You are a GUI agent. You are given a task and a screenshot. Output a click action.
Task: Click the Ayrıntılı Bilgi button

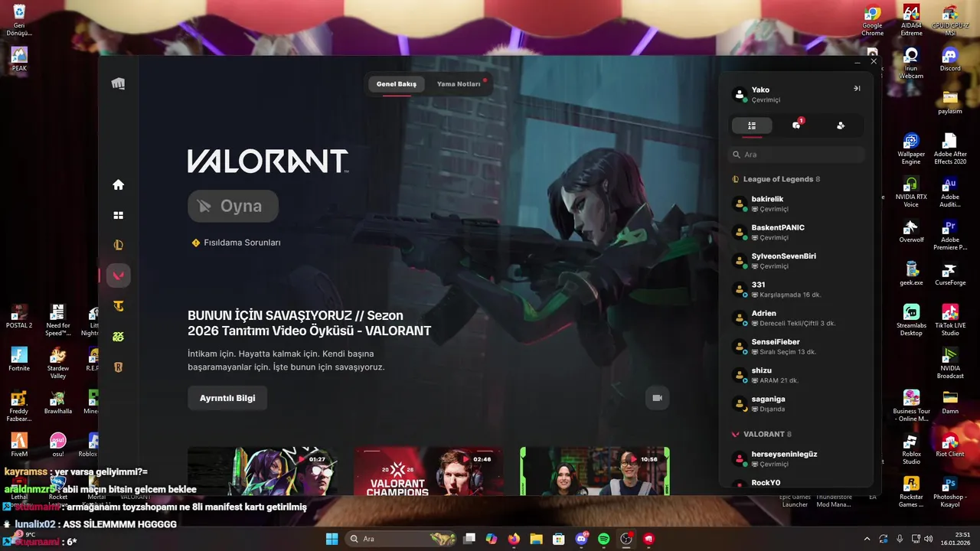[x=227, y=398]
